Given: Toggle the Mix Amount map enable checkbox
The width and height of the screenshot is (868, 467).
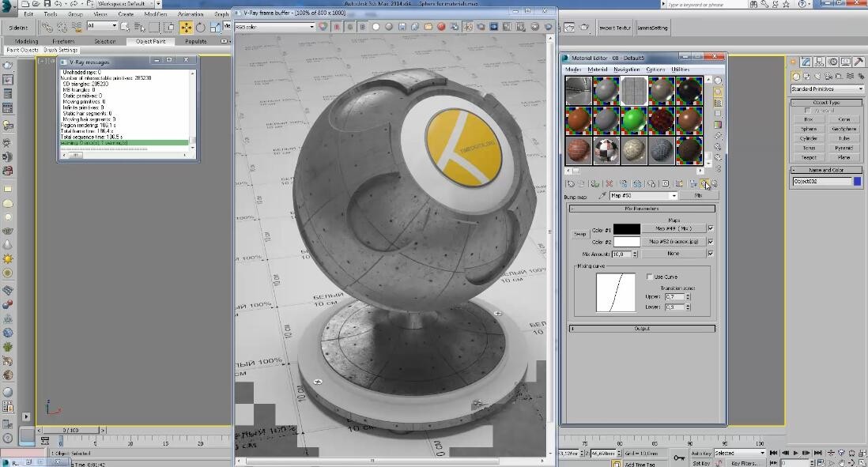Looking at the screenshot, I should click(711, 254).
